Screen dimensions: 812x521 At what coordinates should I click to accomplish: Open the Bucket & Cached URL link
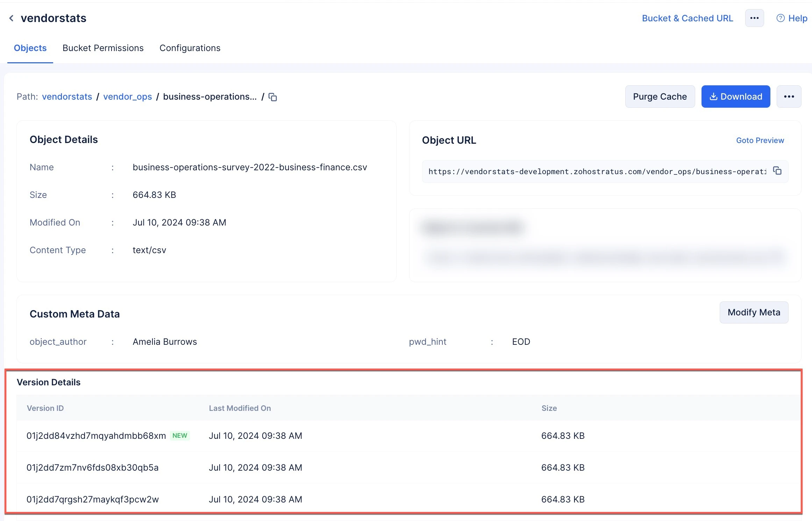pos(688,18)
